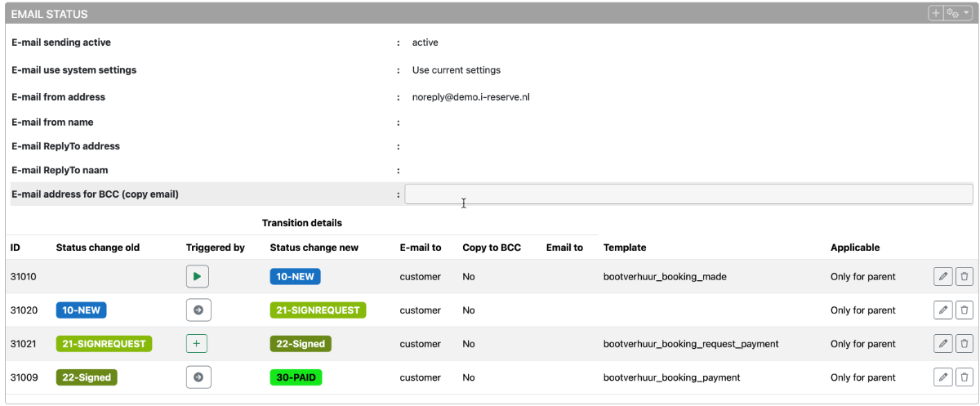Viewport: 980px width, 406px height.
Task: Open the gears settings dropdown in header
Action: click(957, 13)
